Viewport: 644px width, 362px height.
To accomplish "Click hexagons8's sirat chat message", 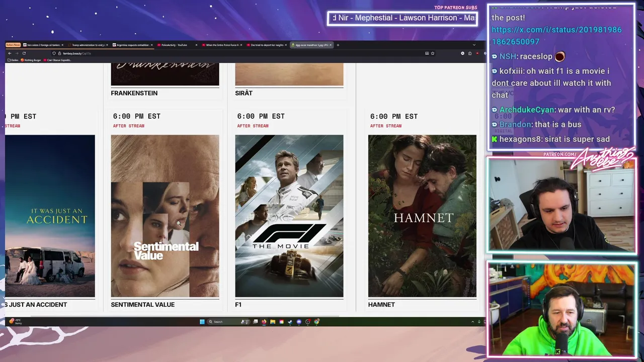I will coord(551,139).
